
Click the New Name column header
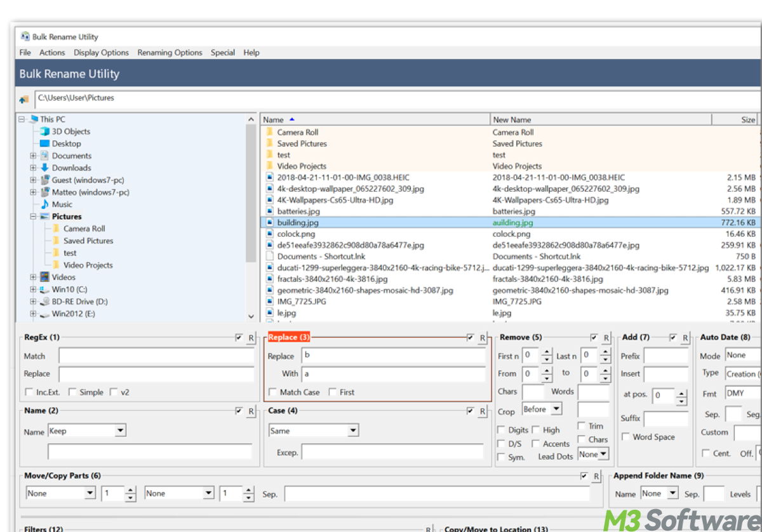(x=601, y=119)
